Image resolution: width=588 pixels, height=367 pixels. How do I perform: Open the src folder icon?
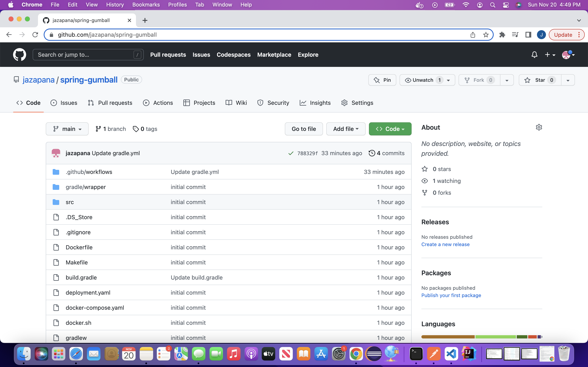click(x=56, y=202)
